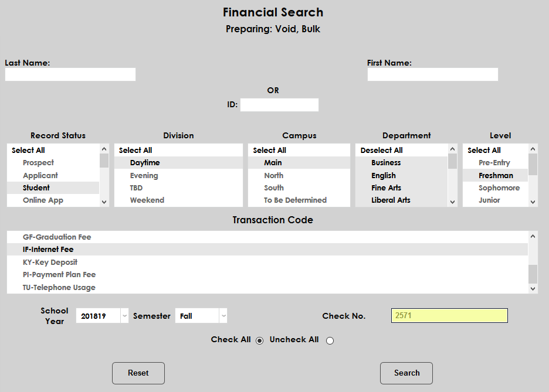
Task: Open the School Year dropdown
Action: click(x=102, y=316)
